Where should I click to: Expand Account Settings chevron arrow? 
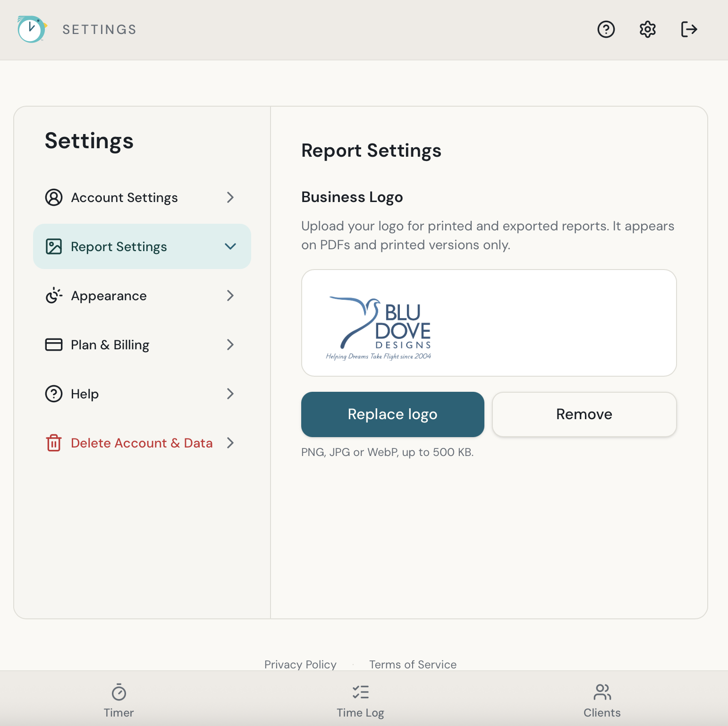pos(230,197)
